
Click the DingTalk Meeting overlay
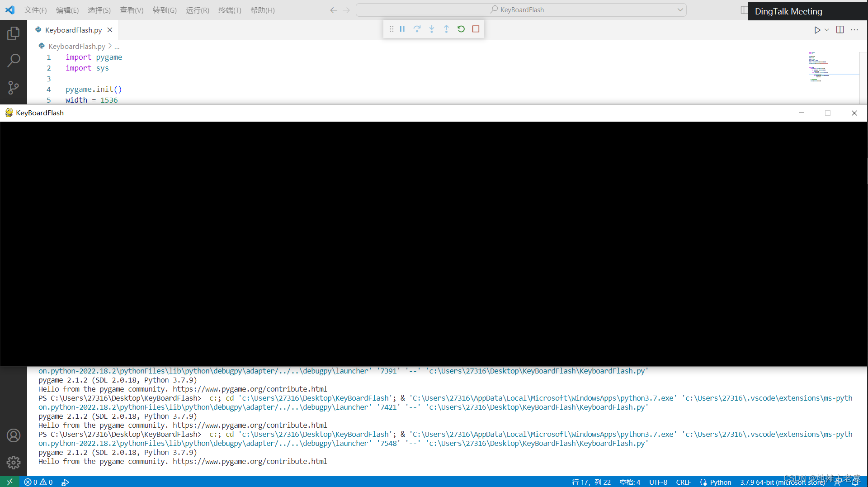(807, 11)
